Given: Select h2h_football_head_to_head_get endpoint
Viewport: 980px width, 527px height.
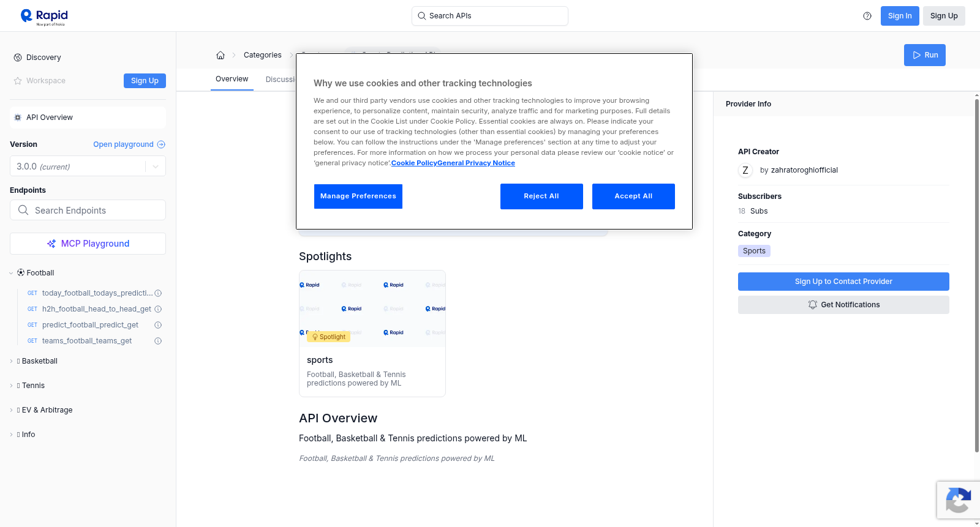Looking at the screenshot, I should (x=97, y=309).
